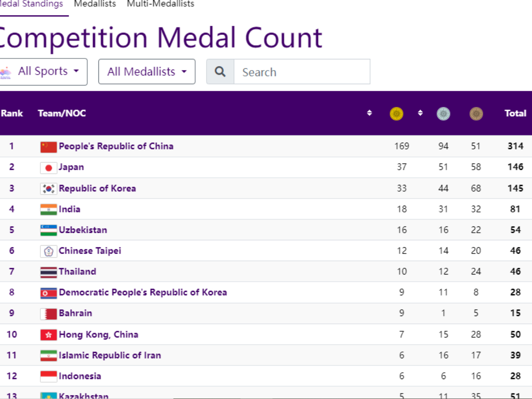Click the Thailand flag icon
532x399 pixels.
pos(48,272)
